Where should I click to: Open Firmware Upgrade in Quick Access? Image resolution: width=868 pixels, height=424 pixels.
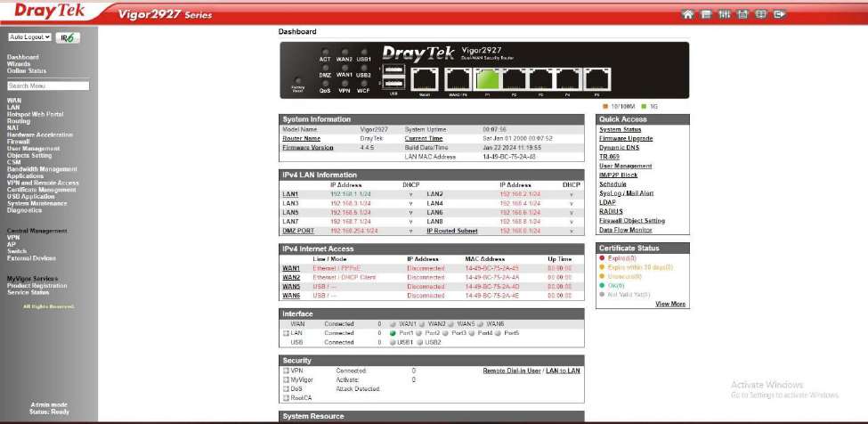[x=626, y=138]
